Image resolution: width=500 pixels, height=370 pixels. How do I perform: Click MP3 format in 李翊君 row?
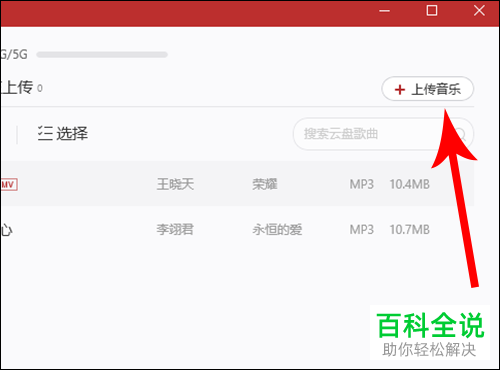[362, 229]
